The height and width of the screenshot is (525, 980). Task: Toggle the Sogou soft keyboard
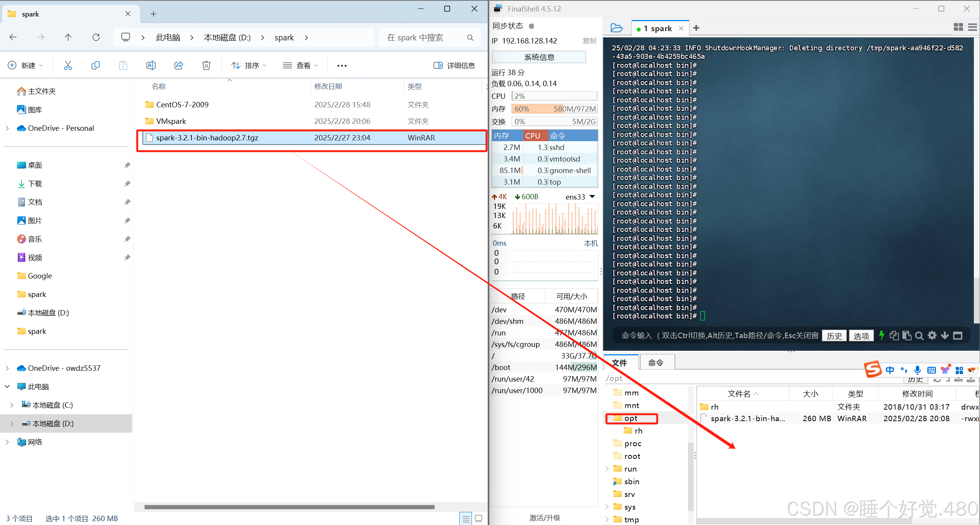tap(932, 370)
